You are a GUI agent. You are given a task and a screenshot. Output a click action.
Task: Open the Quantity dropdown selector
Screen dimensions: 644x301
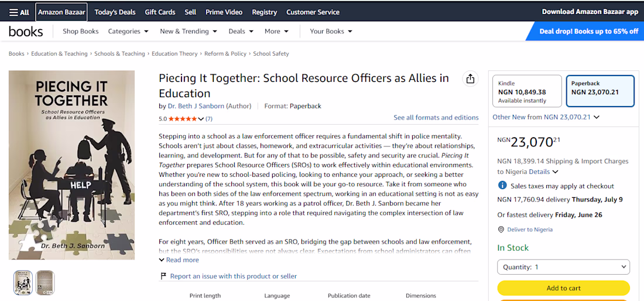pyautogui.click(x=563, y=267)
